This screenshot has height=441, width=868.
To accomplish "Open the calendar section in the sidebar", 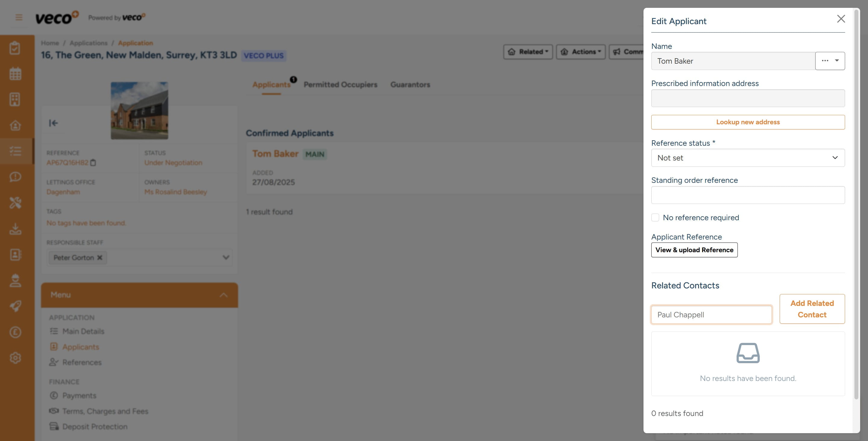I will (15, 73).
